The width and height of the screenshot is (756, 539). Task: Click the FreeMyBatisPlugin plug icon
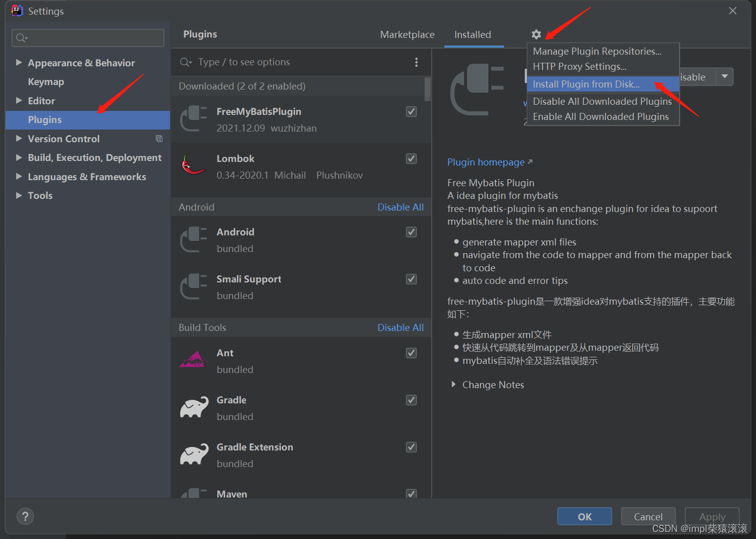coord(193,119)
